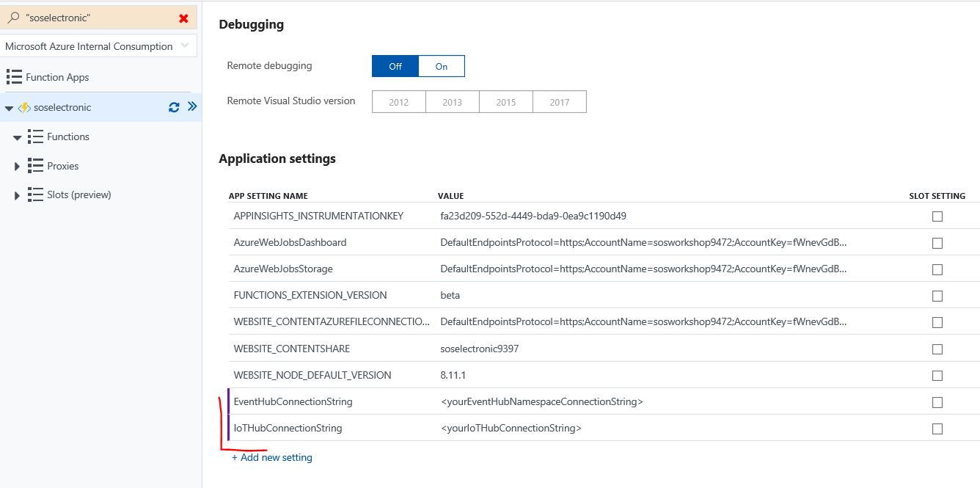Turn Remote debugging On
This screenshot has height=488, width=980.
[x=442, y=66]
